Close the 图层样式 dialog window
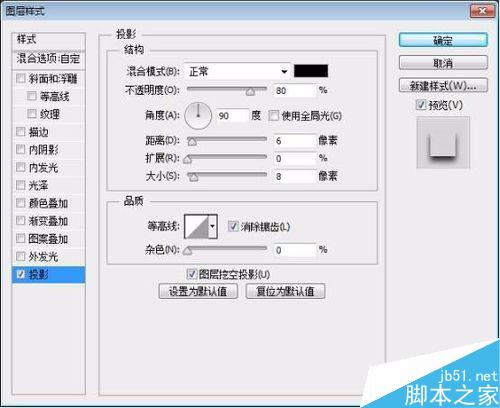This screenshot has height=408, width=500. click(x=482, y=11)
